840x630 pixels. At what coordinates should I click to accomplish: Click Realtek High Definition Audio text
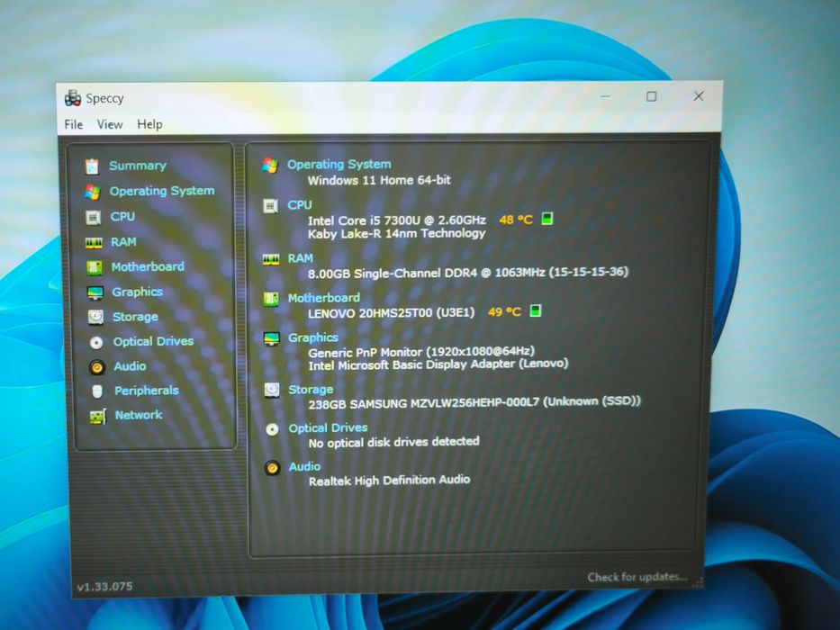point(390,481)
